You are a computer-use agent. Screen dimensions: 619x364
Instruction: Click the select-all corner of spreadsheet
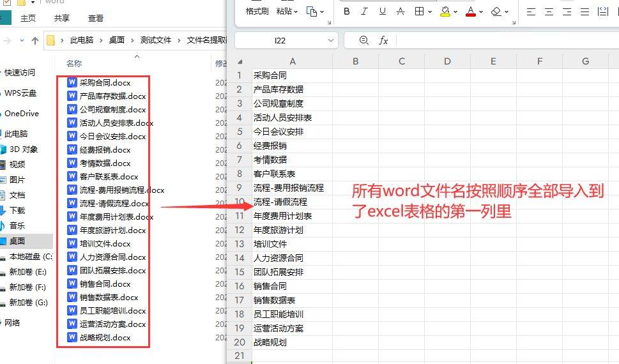point(240,61)
